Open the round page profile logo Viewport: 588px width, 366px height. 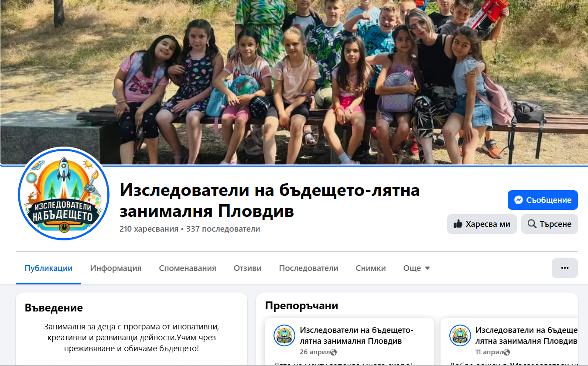[64, 194]
